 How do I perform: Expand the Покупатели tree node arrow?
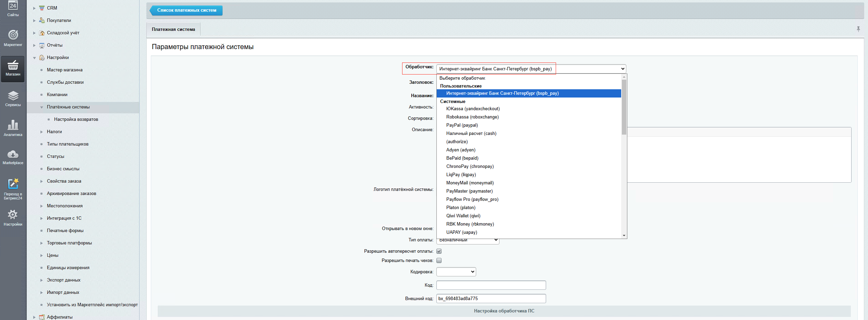34,21
